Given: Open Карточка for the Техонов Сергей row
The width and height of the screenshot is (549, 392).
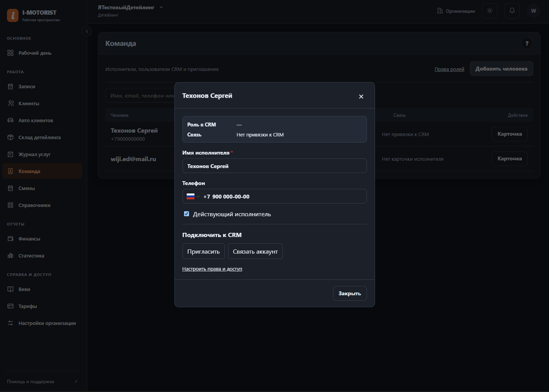Looking at the screenshot, I should coord(510,134).
